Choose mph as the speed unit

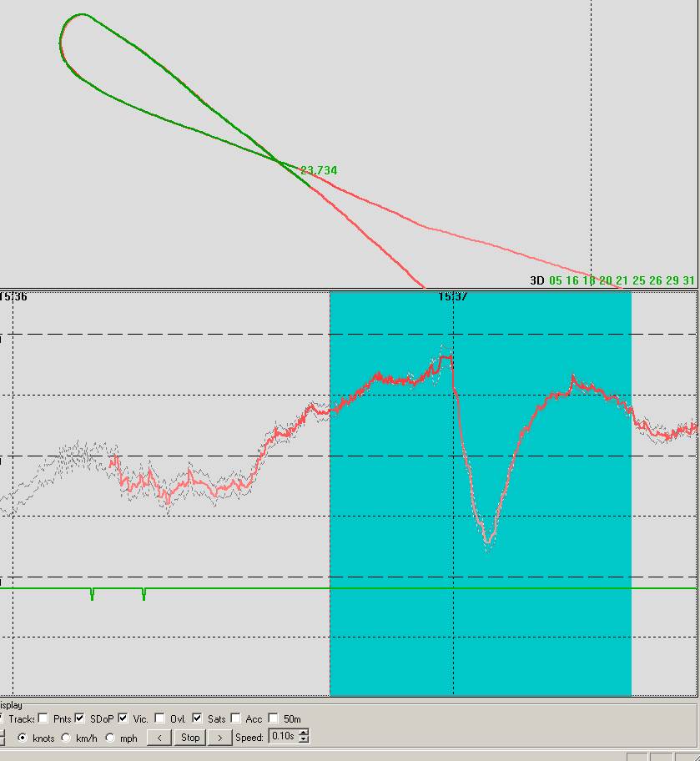(111, 738)
